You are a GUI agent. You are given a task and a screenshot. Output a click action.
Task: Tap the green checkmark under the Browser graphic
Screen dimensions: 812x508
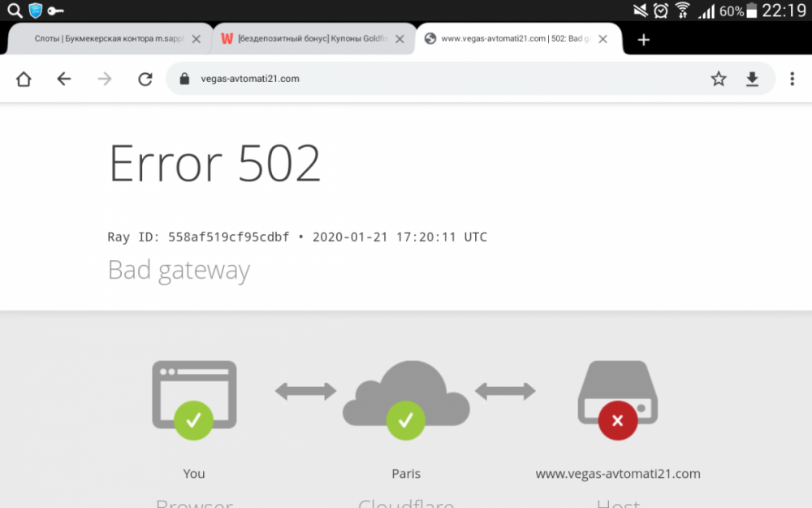pyautogui.click(x=193, y=420)
